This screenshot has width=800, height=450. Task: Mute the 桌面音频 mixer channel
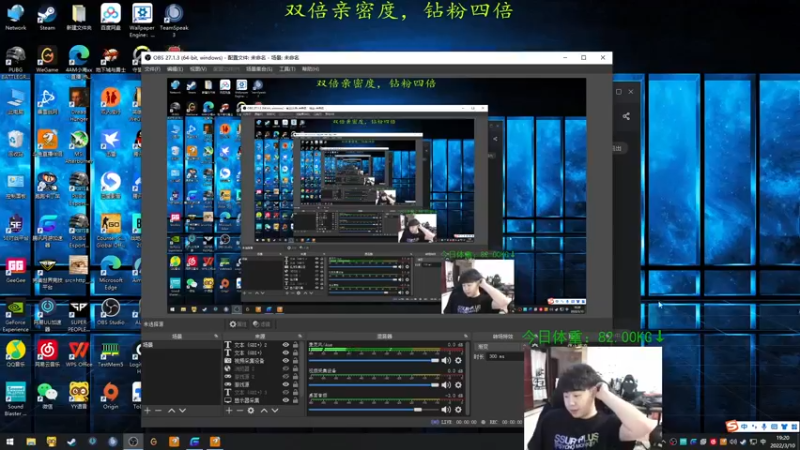446,409
